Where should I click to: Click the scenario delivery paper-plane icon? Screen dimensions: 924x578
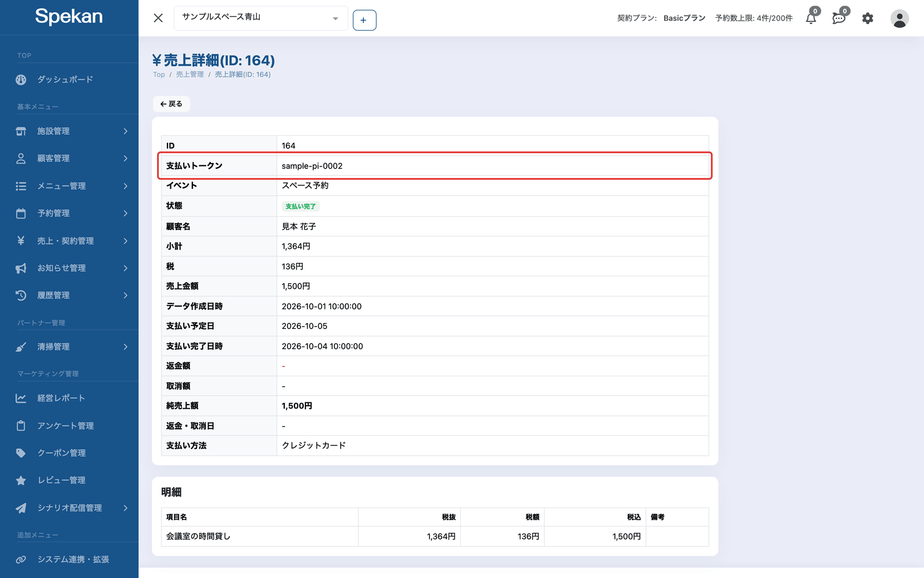[21, 508]
